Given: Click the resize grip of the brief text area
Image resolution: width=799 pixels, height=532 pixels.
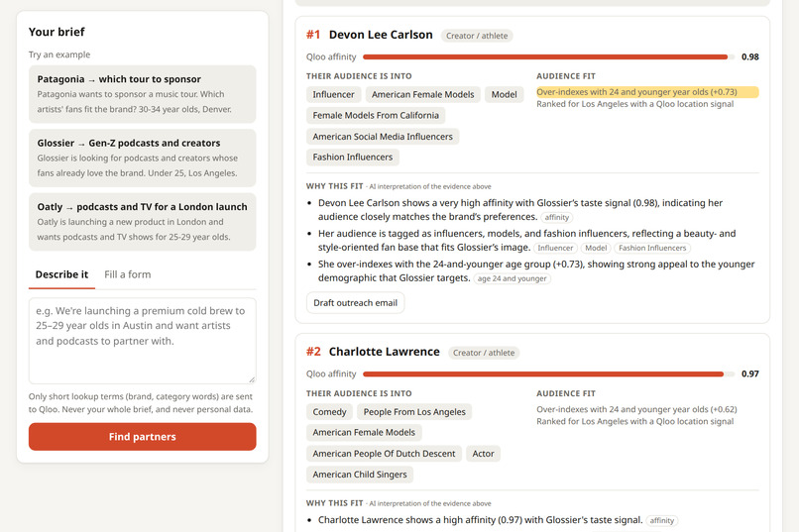Looking at the screenshot, I should pos(252,379).
